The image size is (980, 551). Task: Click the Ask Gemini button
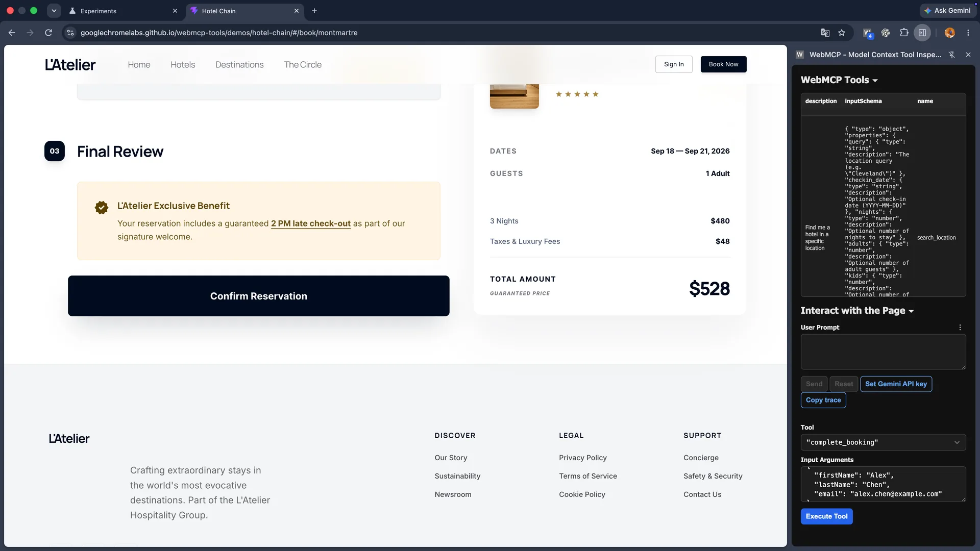click(x=947, y=11)
